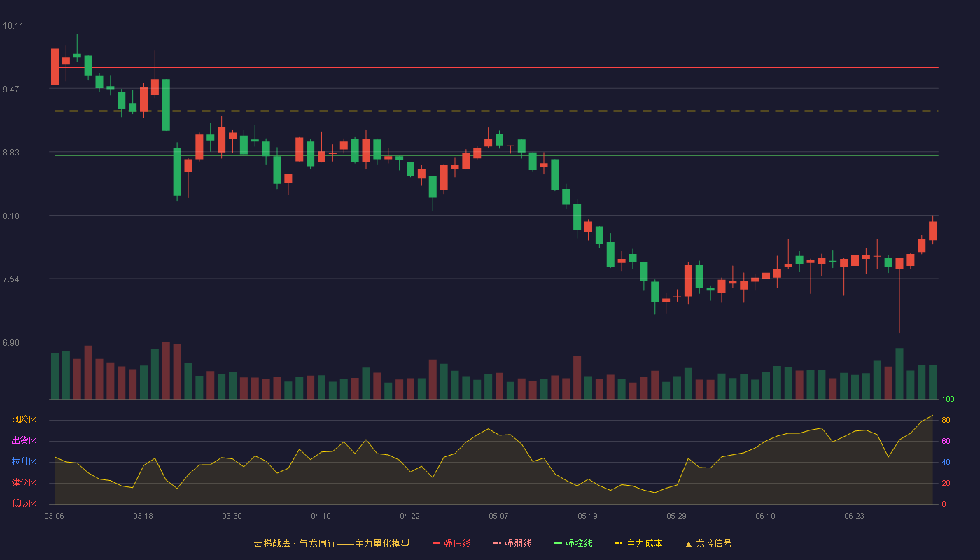
Task: Click the 8.83 price axis label
Action: (13, 153)
